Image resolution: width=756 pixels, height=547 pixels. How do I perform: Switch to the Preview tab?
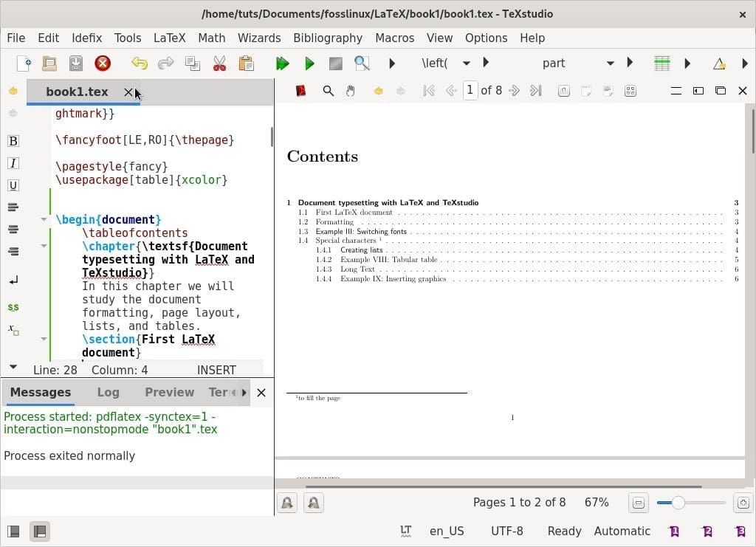click(169, 392)
